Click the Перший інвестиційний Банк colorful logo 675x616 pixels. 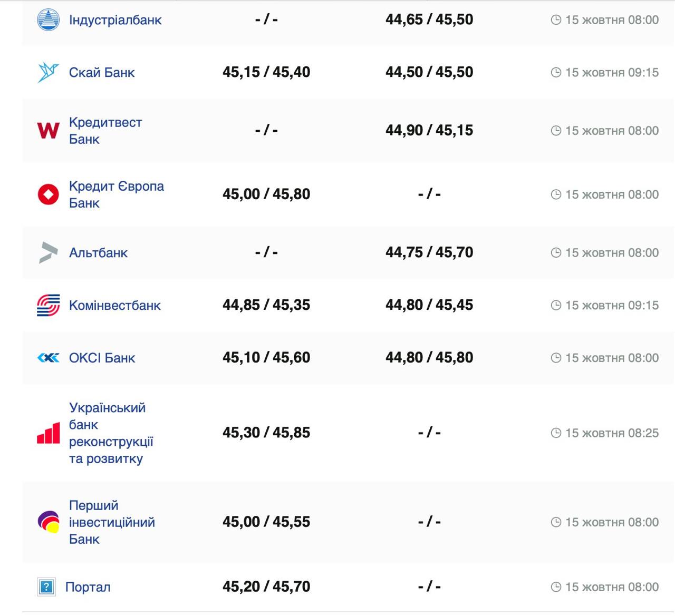tap(48, 522)
